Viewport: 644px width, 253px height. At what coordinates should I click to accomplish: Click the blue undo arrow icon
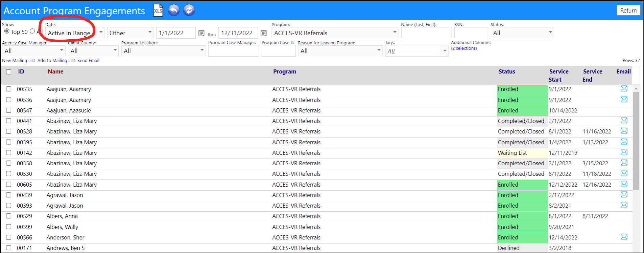coord(174,10)
